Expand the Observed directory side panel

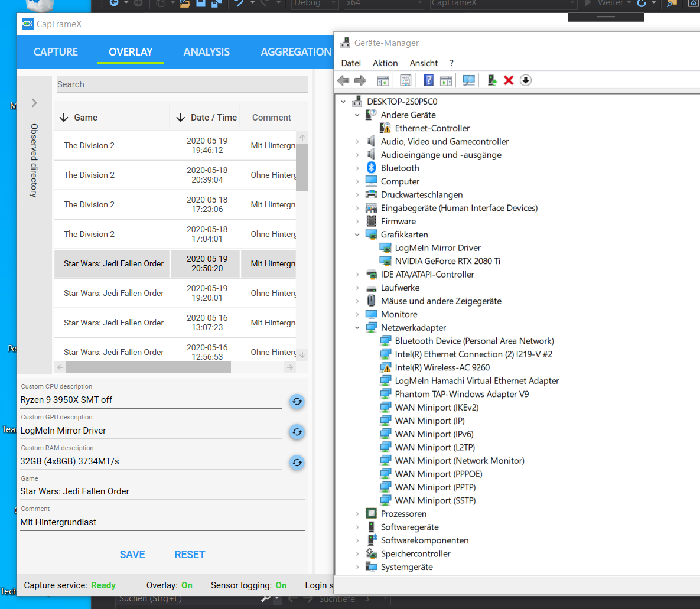coord(34,103)
